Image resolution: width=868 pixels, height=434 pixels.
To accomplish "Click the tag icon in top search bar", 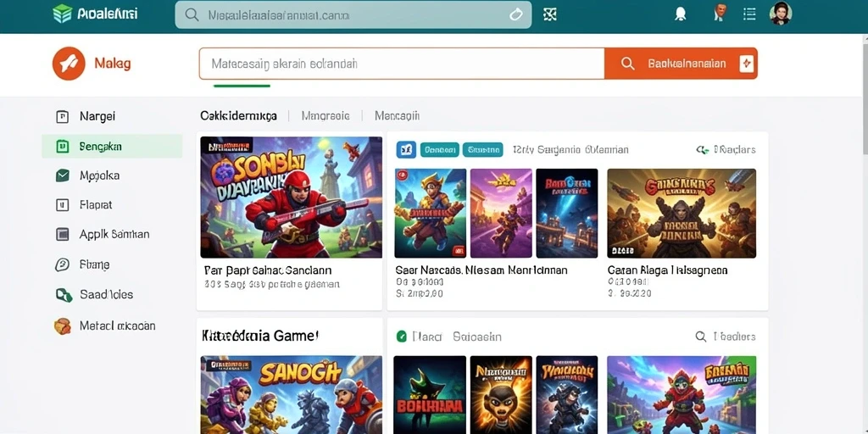I will click(x=515, y=15).
